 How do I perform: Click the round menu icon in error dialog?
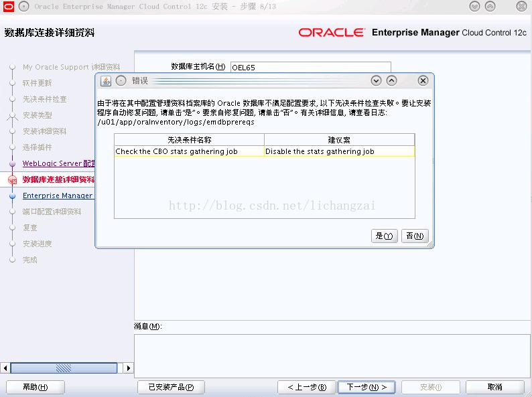coord(121,81)
